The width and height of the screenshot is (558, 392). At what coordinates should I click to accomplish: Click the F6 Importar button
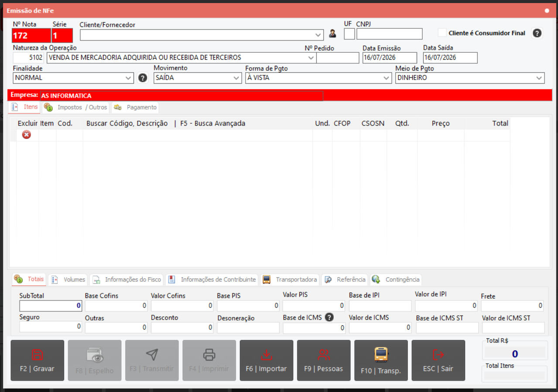tap(266, 361)
